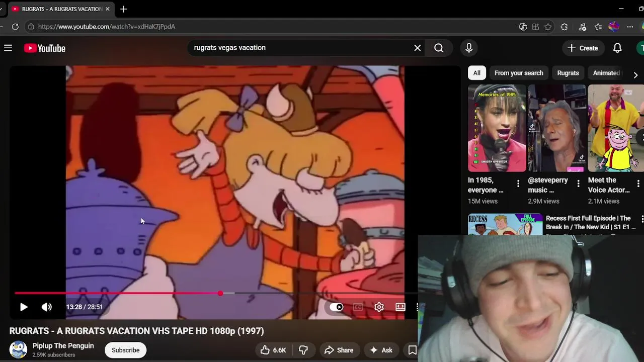View site information lock icon
The width and height of the screenshot is (644, 362).
[x=31, y=27]
